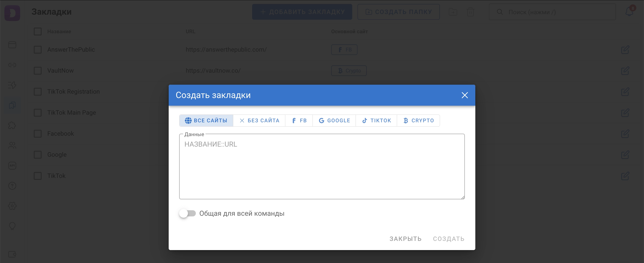Click the Основной сайт column header
644x263 pixels.
point(349,32)
